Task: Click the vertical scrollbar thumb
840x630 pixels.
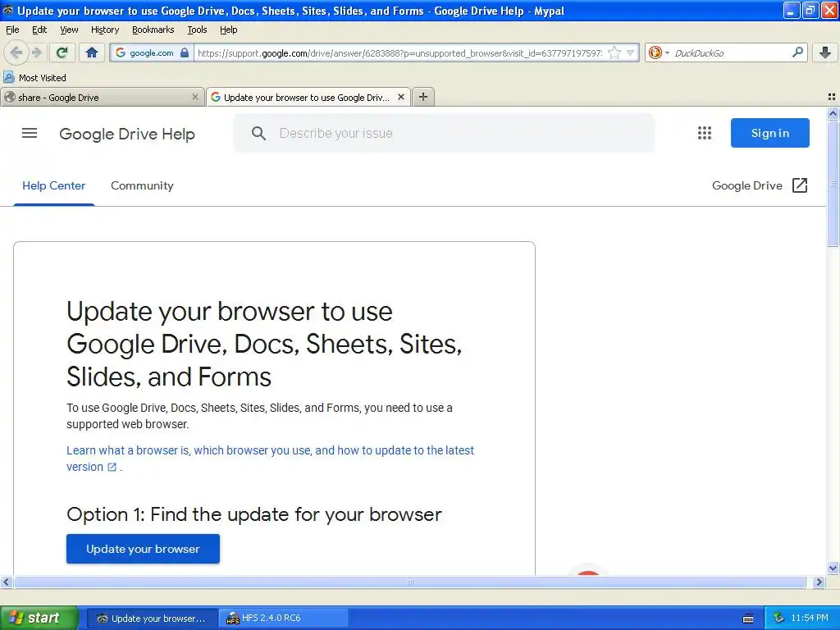Action: click(x=833, y=183)
